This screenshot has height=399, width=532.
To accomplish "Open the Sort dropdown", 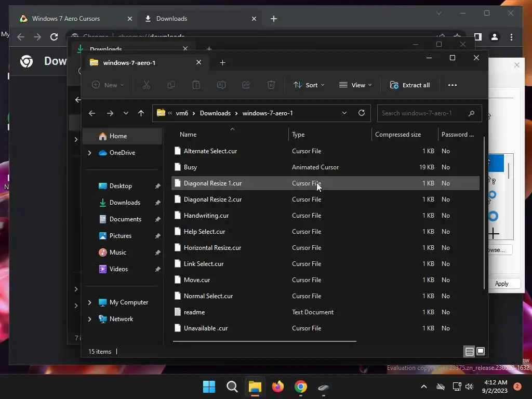I will point(309,85).
